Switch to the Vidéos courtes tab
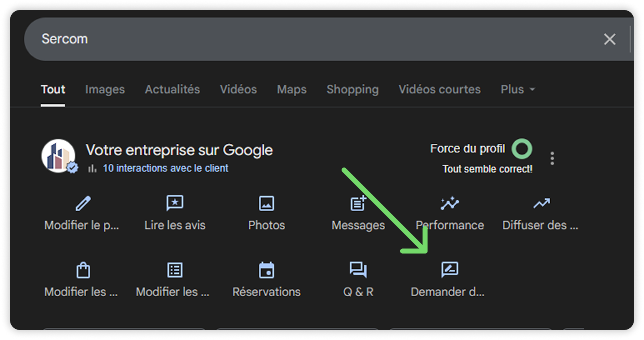 (x=439, y=89)
